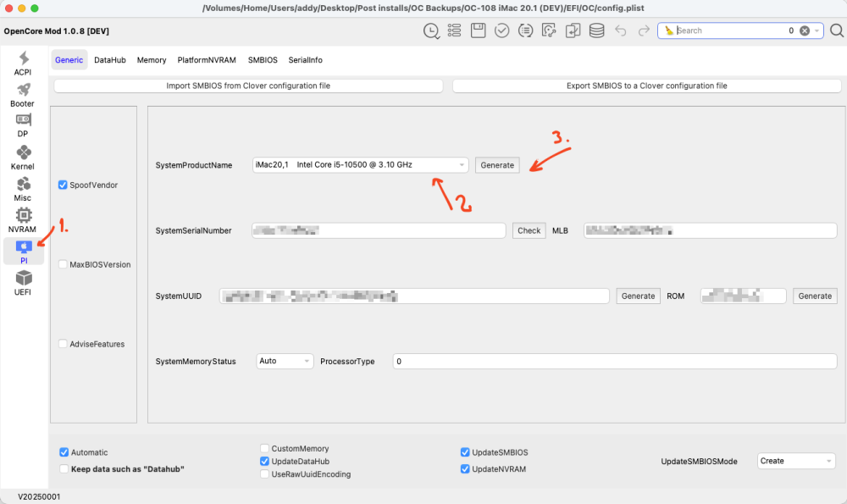This screenshot has height=504, width=847.
Task: Toggle the Automatic checkbox
Action: 64,452
